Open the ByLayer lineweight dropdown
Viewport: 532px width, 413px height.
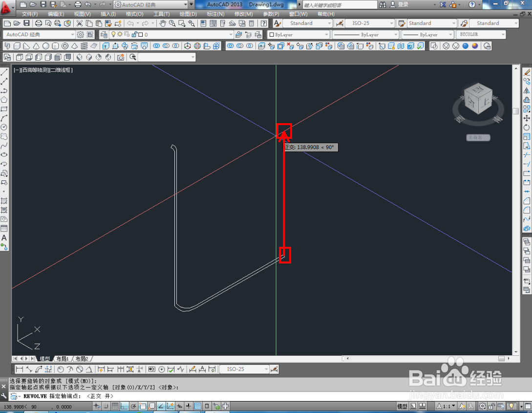(x=427, y=35)
